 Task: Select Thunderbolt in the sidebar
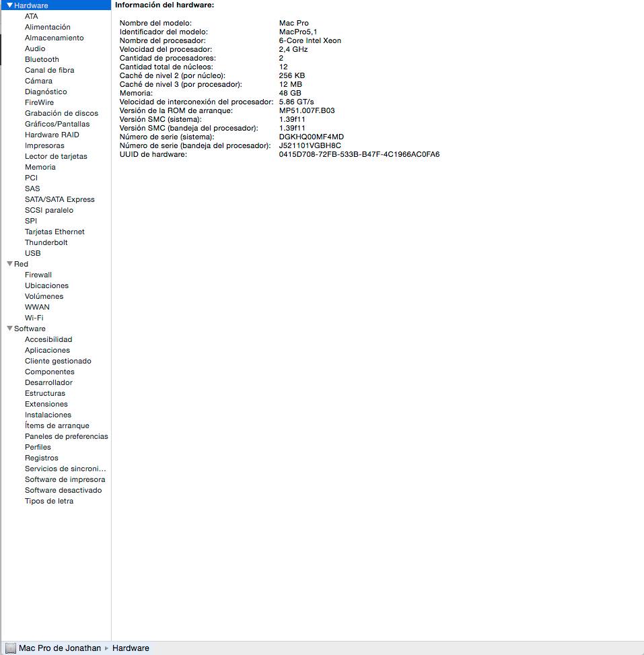46,243
